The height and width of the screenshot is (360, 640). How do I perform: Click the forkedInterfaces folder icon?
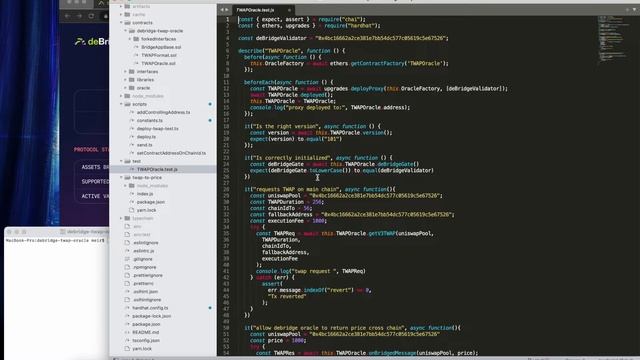[x=136, y=39]
